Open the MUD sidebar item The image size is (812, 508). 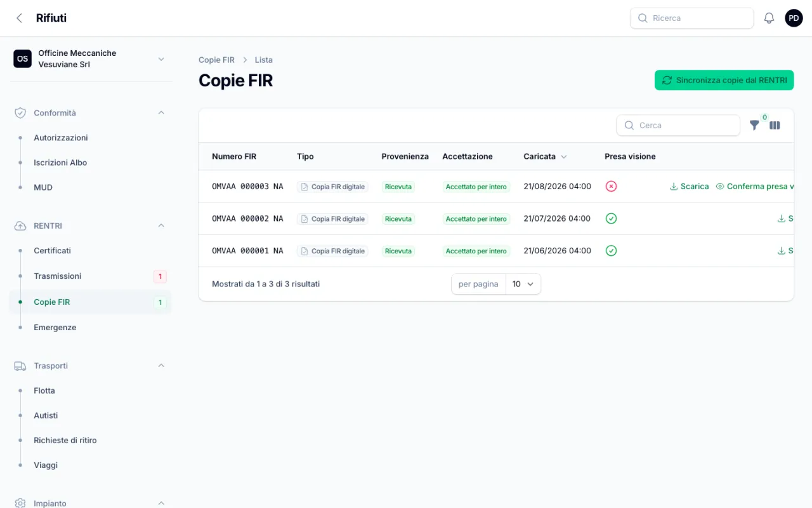pyautogui.click(x=43, y=187)
